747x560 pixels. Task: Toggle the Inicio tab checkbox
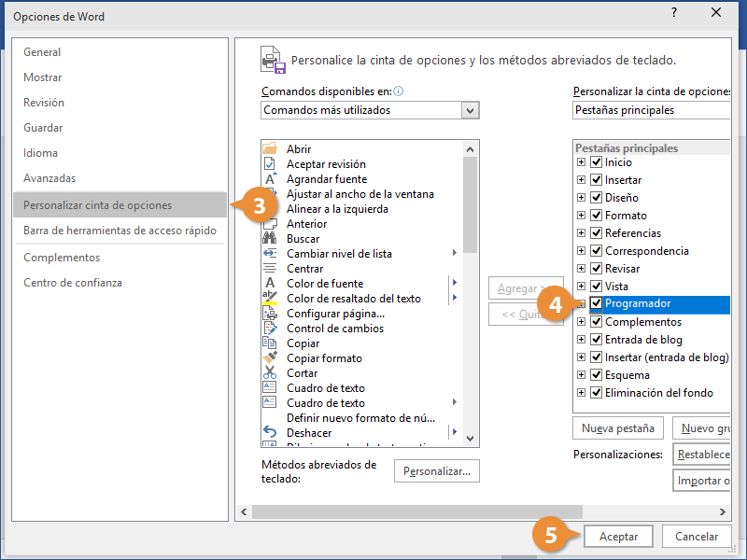click(596, 162)
